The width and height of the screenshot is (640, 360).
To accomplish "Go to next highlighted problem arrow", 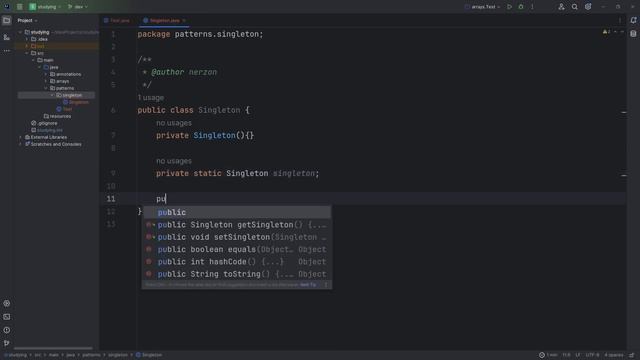I will tap(622, 32).
